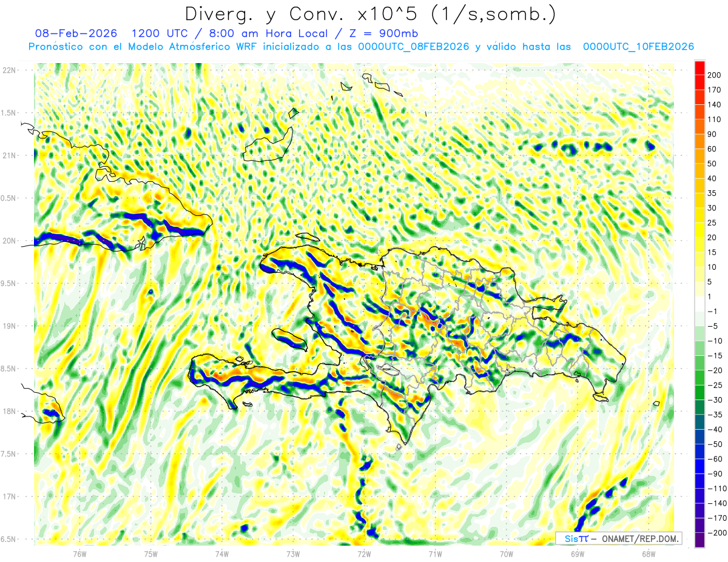
Task: Click the 200 value on the color scale
Action: (x=713, y=75)
